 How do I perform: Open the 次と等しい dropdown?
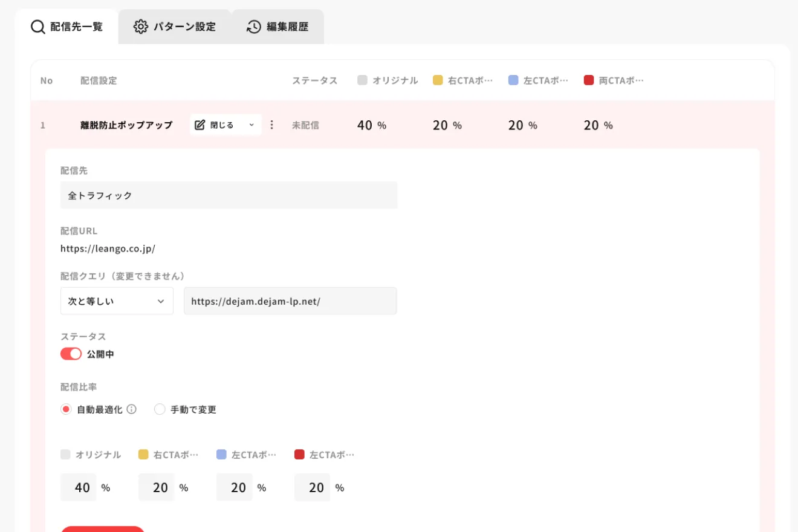click(117, 301)
